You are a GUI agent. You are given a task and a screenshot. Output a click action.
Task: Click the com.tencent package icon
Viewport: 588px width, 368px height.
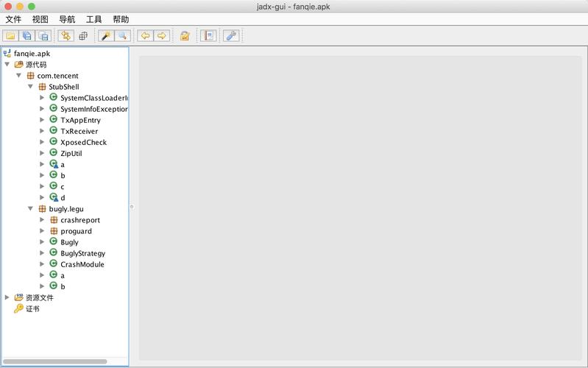click(x=31, y=76)
